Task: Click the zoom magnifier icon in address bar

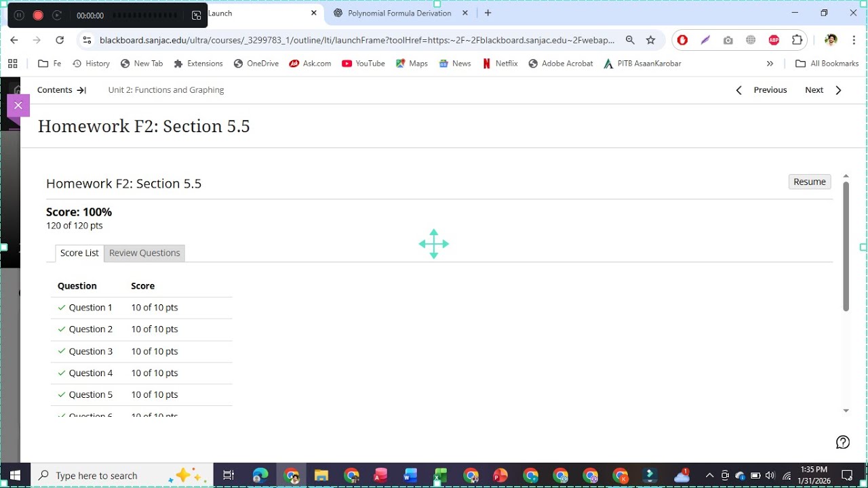Action: coord(630,40)
